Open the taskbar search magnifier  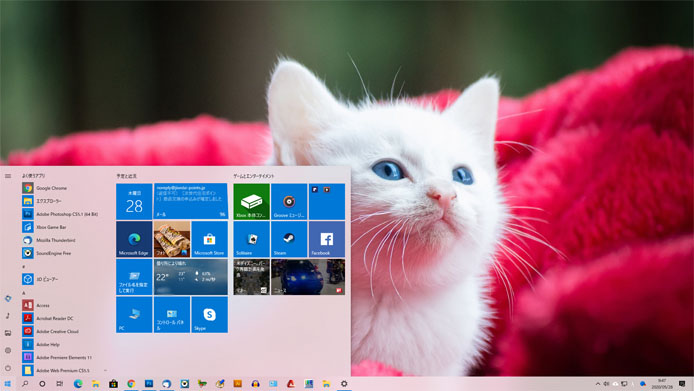(x=25, y=384)
